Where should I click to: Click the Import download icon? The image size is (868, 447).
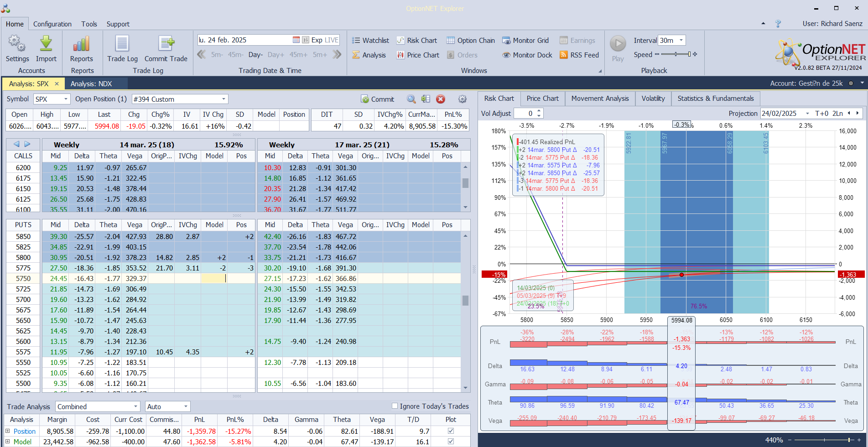(46, 44)
